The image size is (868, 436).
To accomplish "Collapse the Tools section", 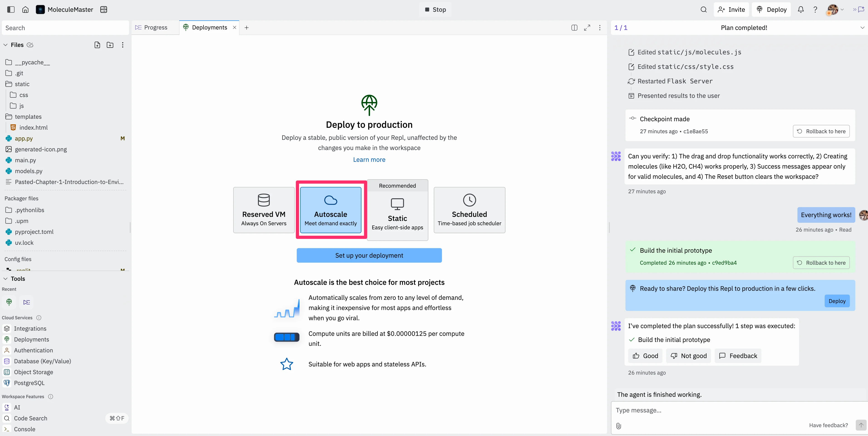I will [5, 279].
